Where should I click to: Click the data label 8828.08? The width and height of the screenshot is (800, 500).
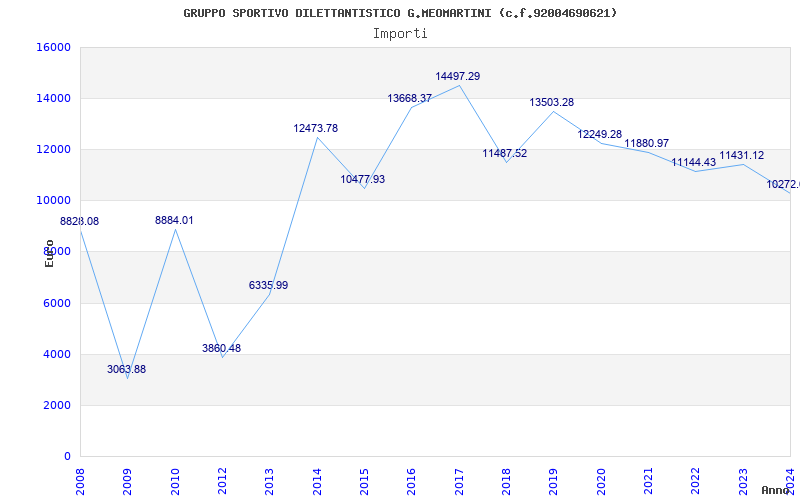click(x=80, y=221)
